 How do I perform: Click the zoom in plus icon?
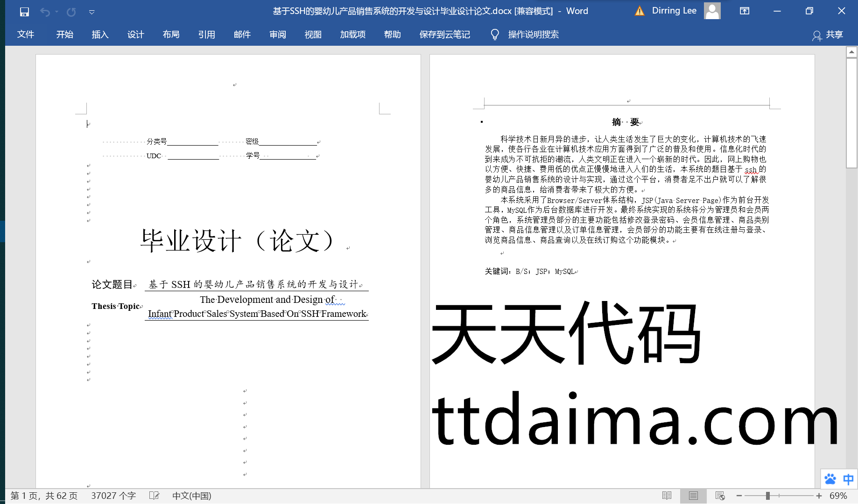pos(819,496)
